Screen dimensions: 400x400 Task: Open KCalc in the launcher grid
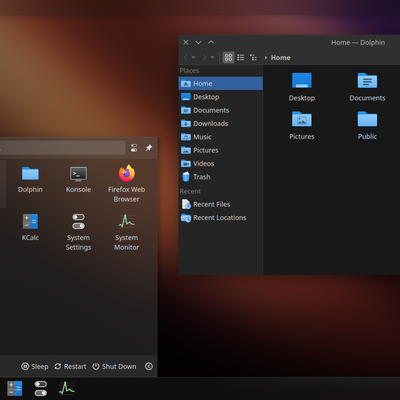pos(30,228)
